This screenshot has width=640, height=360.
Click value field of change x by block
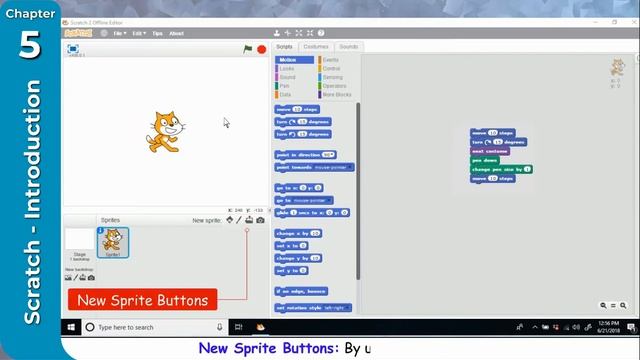click(315, 233)
